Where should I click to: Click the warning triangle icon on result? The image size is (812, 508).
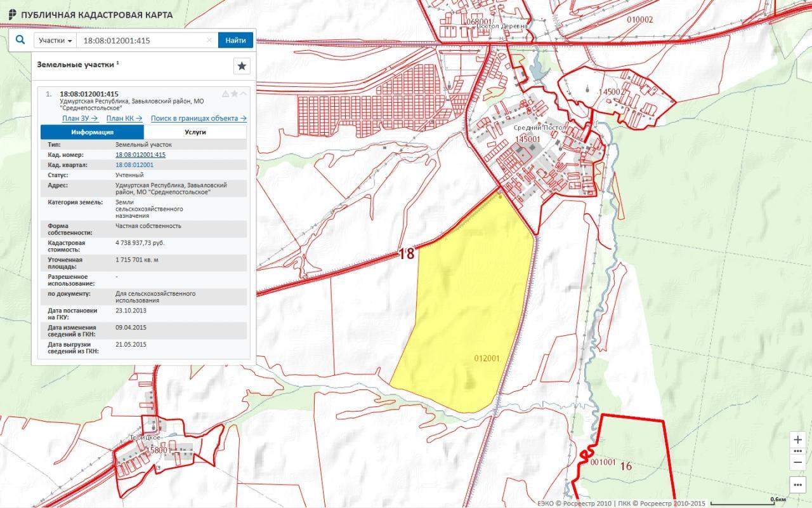point(225,94)
